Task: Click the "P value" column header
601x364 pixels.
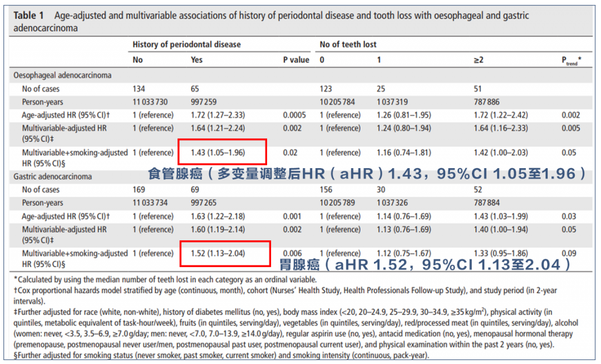Action: (x=296, y=60)
